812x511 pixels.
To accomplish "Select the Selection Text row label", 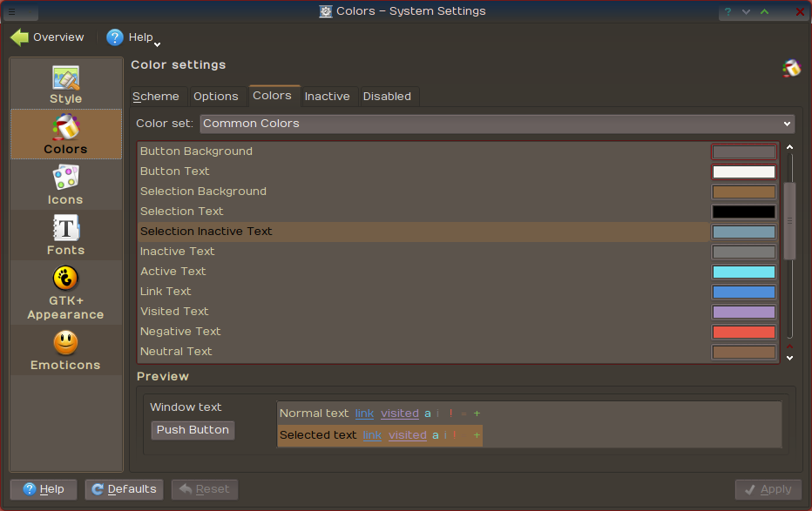I will point(181,212).
